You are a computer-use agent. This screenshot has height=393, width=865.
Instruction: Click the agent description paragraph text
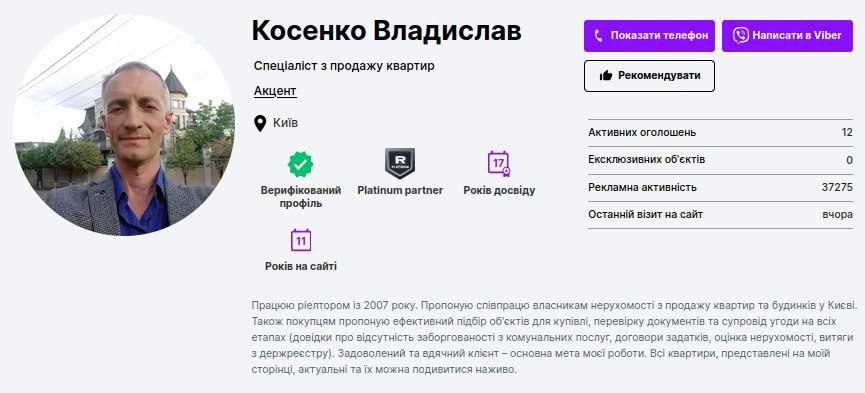554,337
